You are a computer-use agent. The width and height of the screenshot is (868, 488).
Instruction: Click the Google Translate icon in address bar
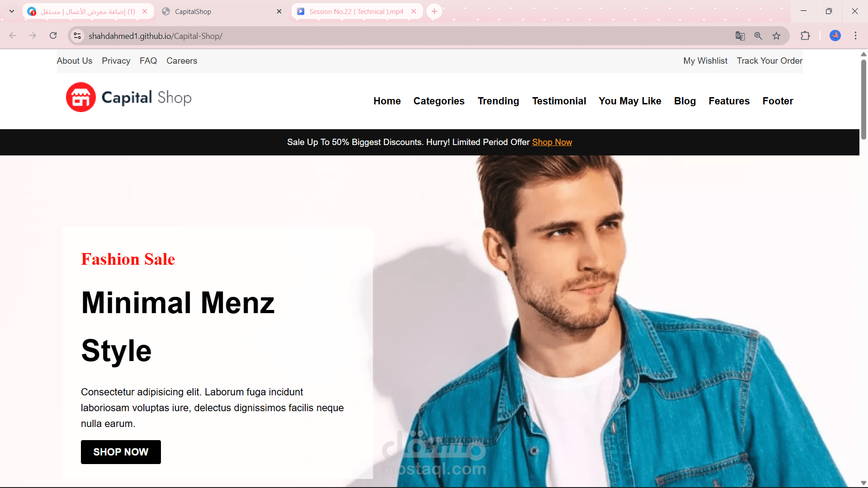coord(740,36)
